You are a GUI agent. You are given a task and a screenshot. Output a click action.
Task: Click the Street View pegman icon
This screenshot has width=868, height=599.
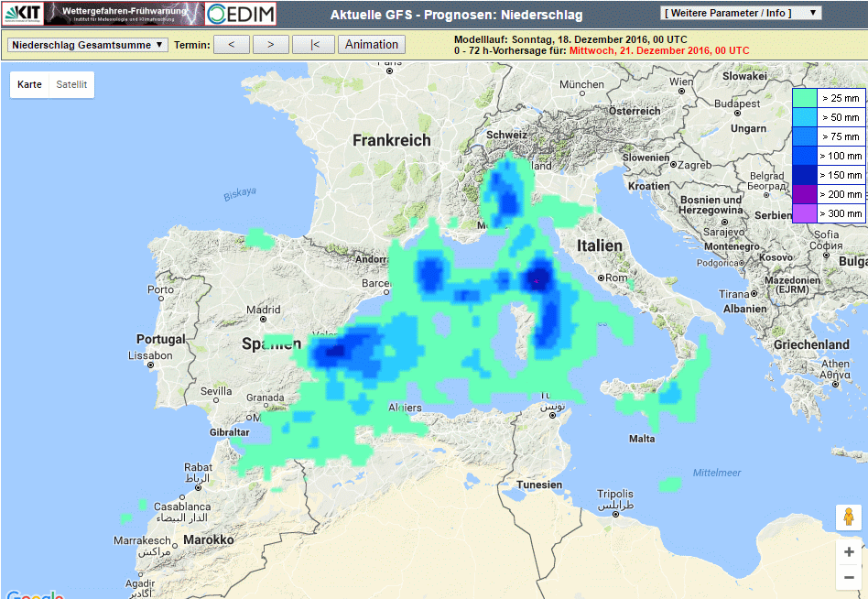tap(849, 517)
